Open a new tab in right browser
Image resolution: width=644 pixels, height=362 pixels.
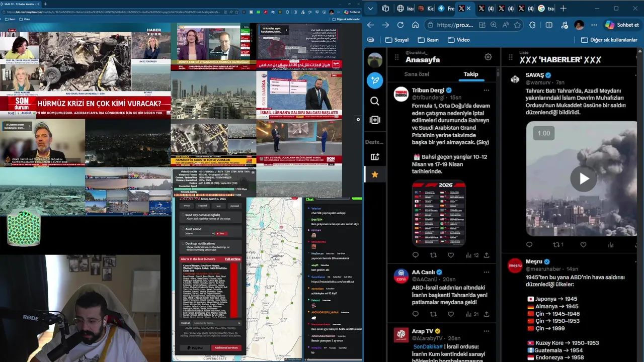click(563, 8)
